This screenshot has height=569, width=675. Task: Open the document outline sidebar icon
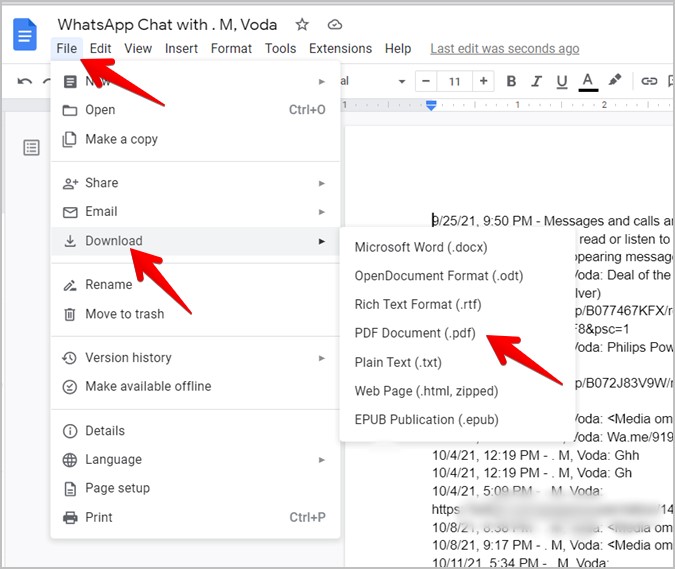pos(32,148)
